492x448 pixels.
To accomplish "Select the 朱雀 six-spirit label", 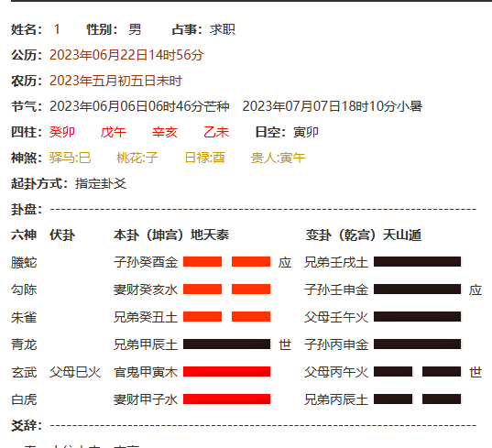I will pyautogui.click(x=24, y=318).
